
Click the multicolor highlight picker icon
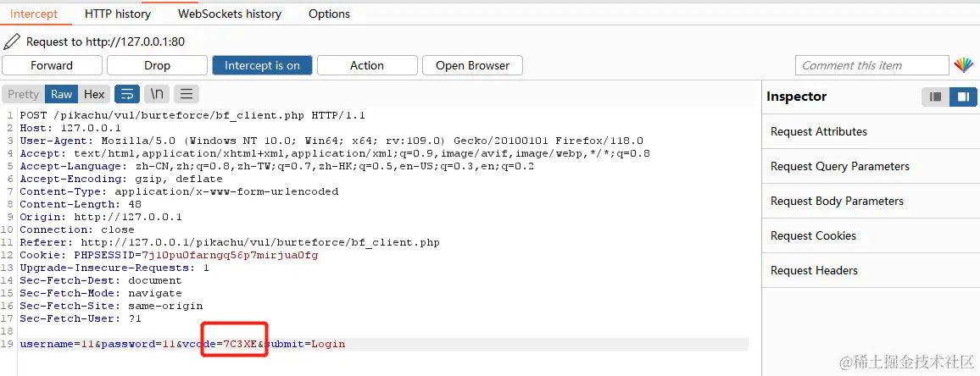click(964, 65)
